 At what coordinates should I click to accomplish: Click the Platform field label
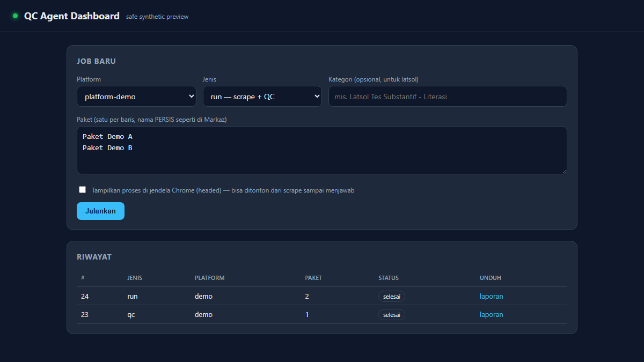89,79
